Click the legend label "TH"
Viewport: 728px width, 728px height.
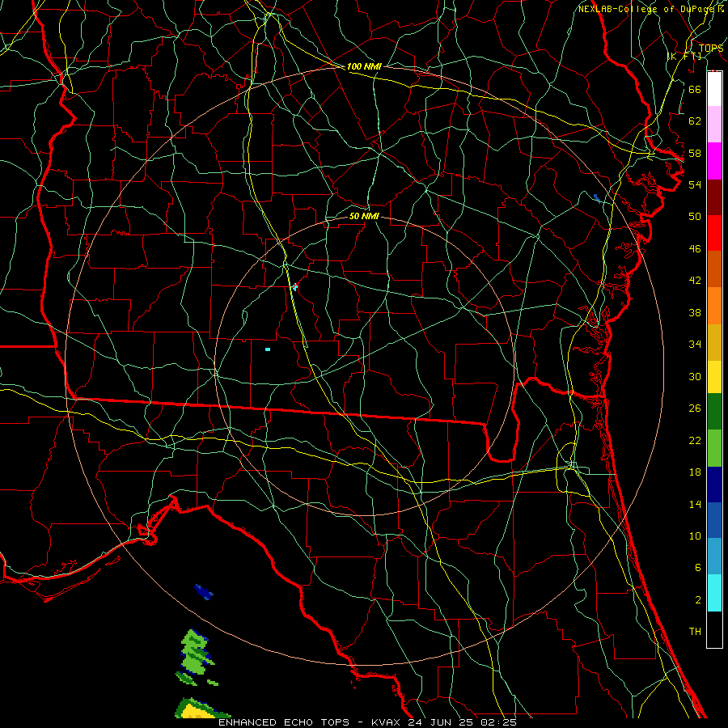point(695,632)
